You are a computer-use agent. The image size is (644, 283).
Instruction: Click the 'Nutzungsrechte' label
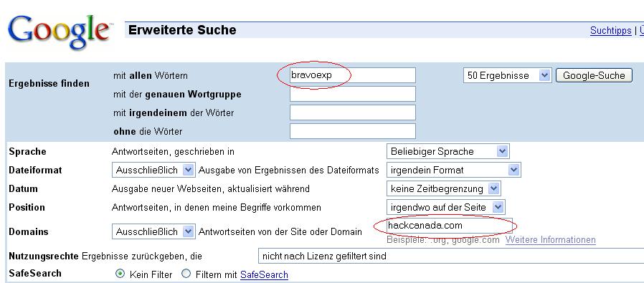[x=44, y=256]
